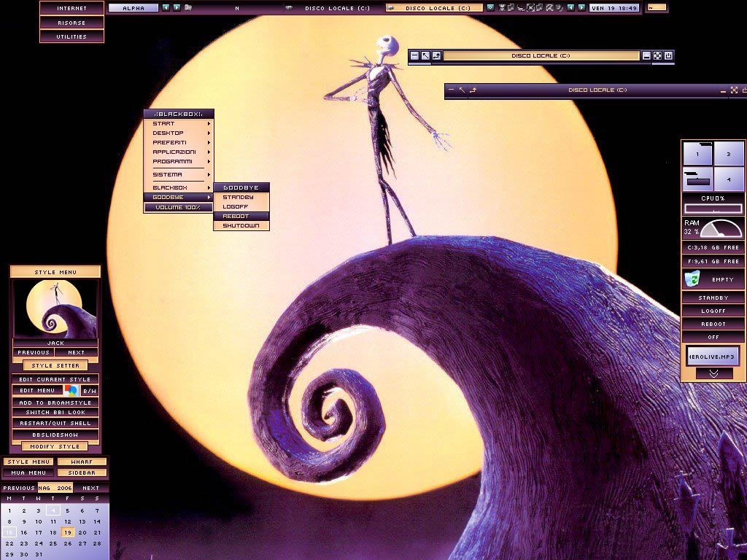Expand the Sistema submenu
The height and width of the screenshot is (560, 747).
(x=179, y=175)
